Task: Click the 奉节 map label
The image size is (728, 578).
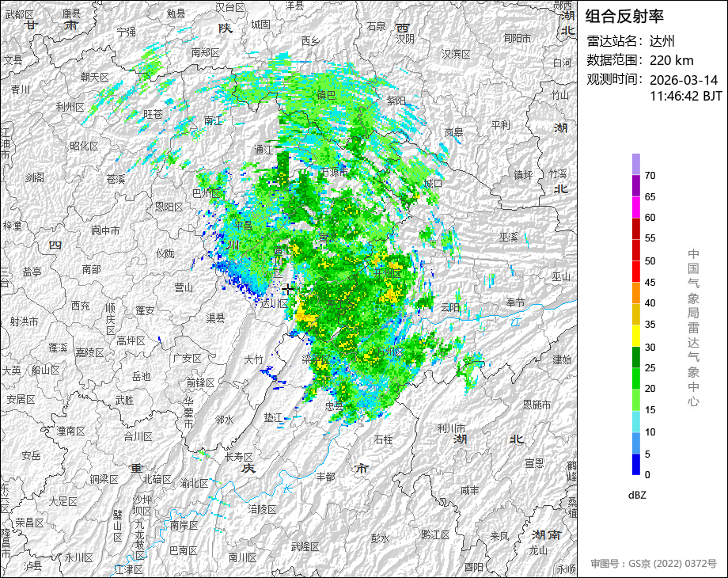Action: pyautogui.click(x=515, y=302)
